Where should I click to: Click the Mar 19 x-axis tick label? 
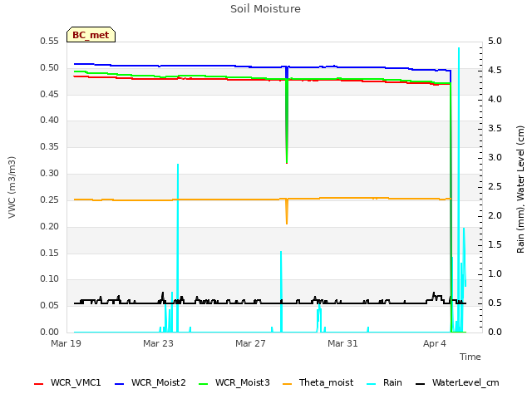click(66, 343)
